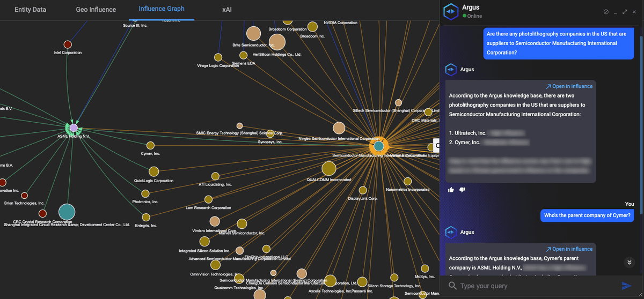Close the Argus chat panel

click(634, 11)
